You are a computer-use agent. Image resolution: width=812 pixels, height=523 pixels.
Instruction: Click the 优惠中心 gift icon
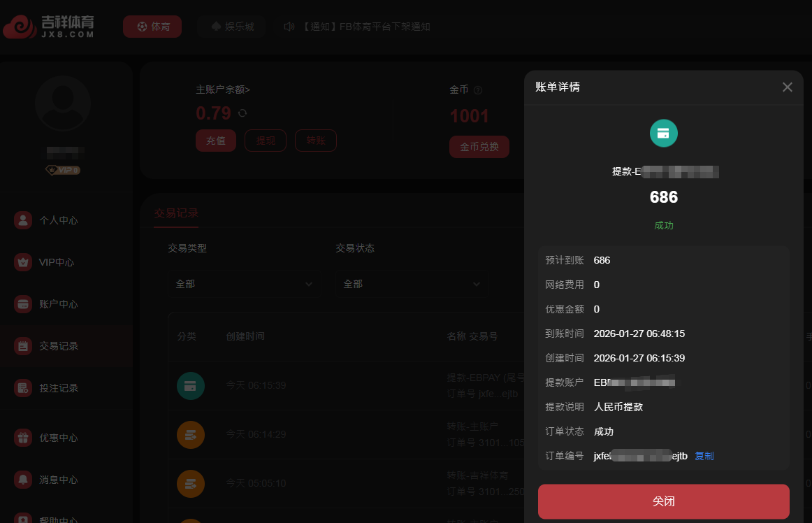[22, 437]
